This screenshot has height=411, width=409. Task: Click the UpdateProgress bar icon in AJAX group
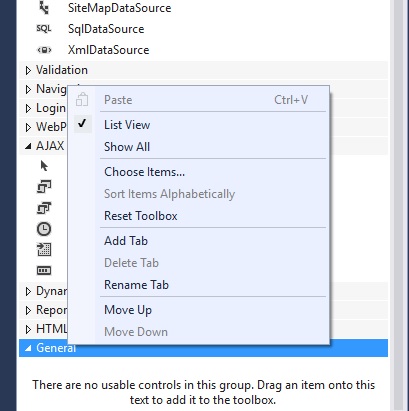[x=44, y=270]
